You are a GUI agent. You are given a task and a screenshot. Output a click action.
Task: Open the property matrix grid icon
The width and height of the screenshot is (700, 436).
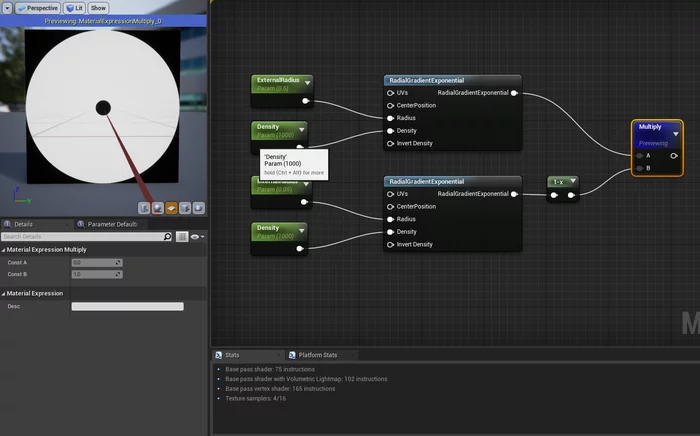182,237
